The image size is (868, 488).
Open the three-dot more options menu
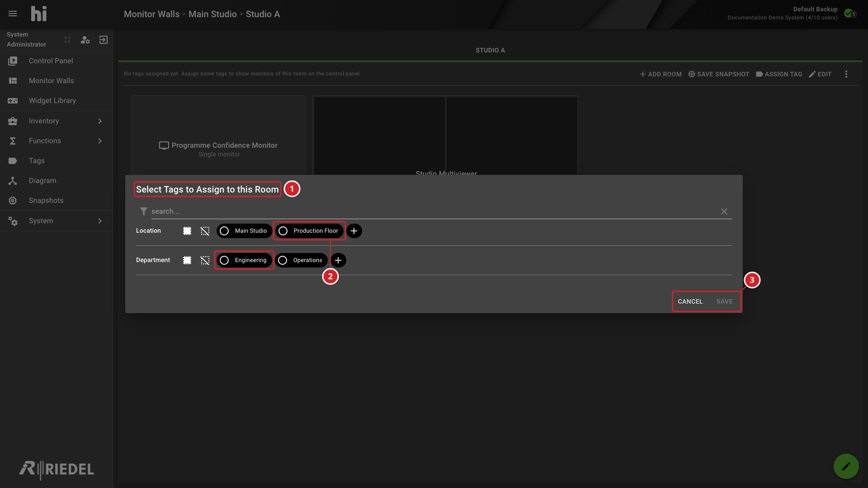pyautogui.click(x=846, y=74)
